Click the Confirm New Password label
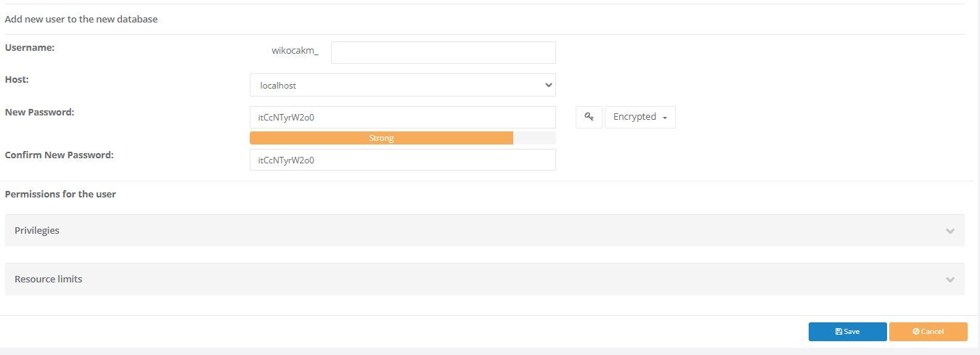This screenshot has height=355, width=980. (59, 155)
